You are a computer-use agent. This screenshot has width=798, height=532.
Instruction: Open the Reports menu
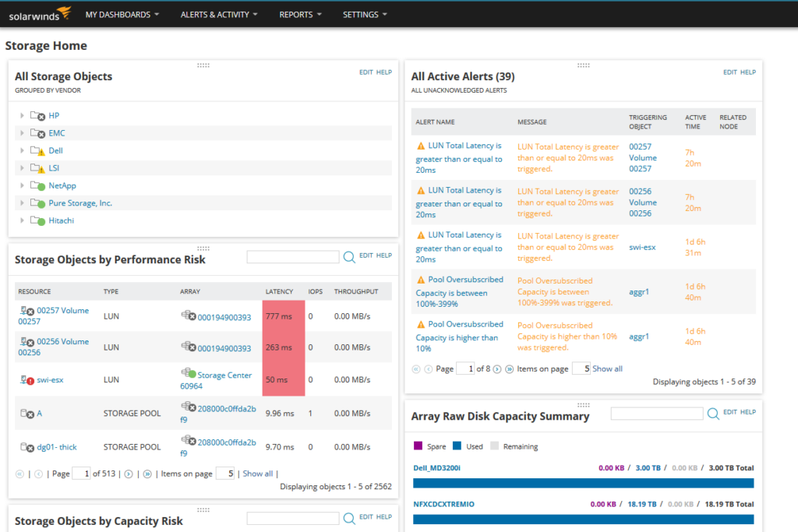tap(300, 15)
